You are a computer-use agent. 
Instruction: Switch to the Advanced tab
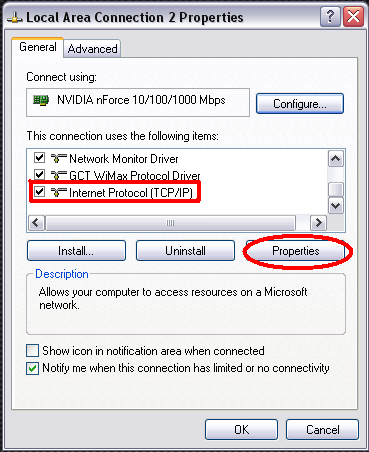92,49
